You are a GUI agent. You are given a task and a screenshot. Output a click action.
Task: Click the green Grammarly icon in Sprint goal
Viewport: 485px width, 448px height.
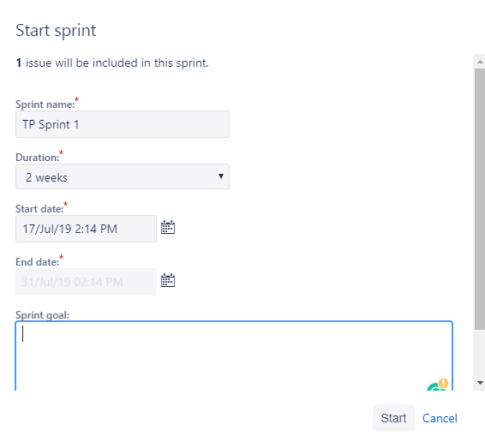[x=435, y=387]
